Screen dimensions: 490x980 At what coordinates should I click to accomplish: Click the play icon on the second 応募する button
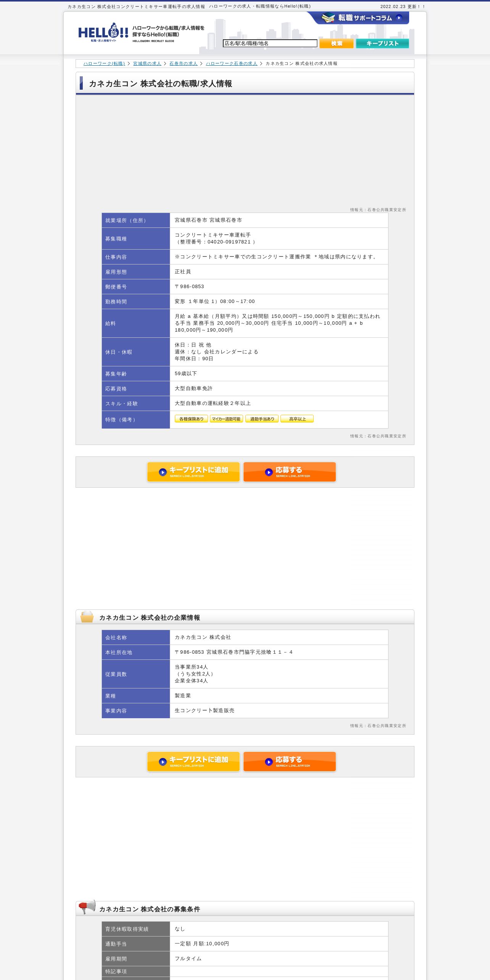click(269, 762)
